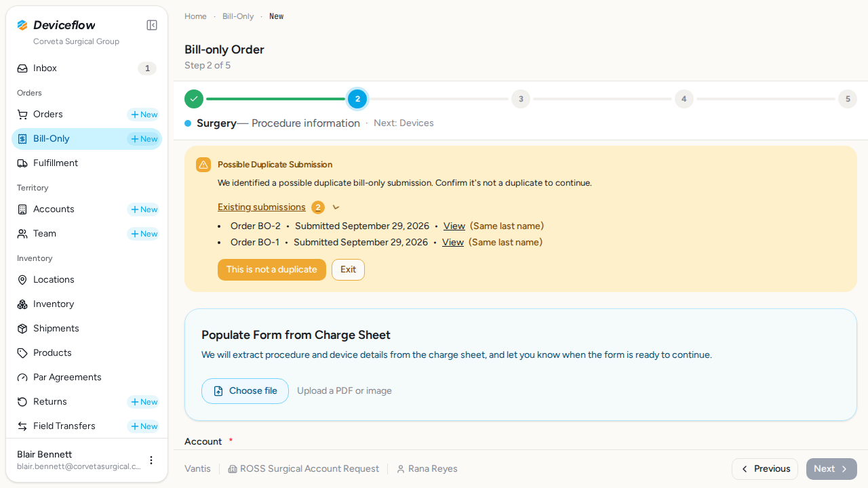Click the Exit button in warning
Image resolution: width=868 pixels, height=488 pixels.
348,270
